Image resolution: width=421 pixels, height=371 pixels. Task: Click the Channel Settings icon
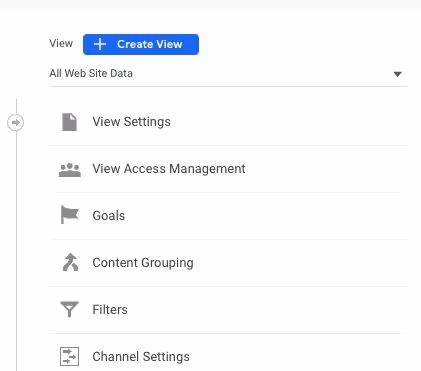pyautogui.click(x=69, y=356)
